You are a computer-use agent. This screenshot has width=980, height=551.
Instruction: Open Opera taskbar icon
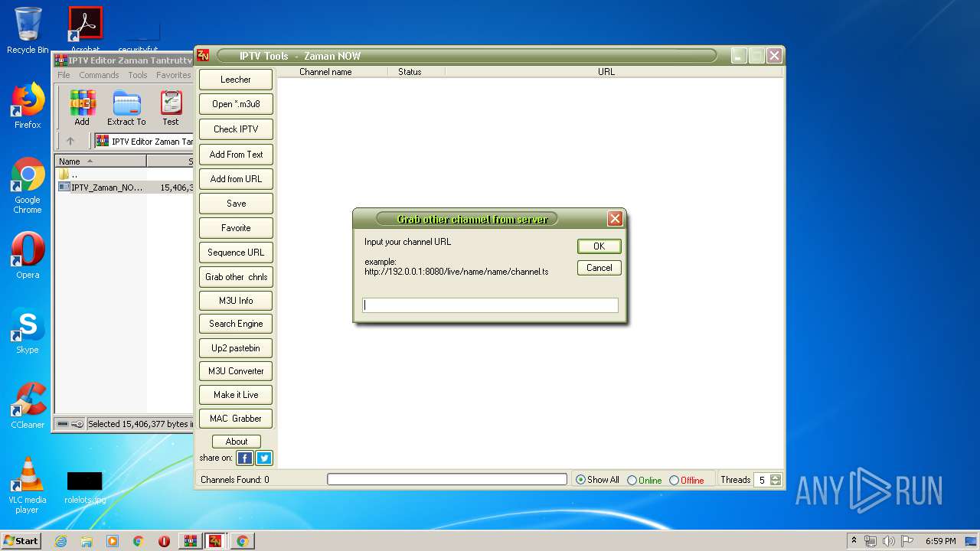coord(164,541)
